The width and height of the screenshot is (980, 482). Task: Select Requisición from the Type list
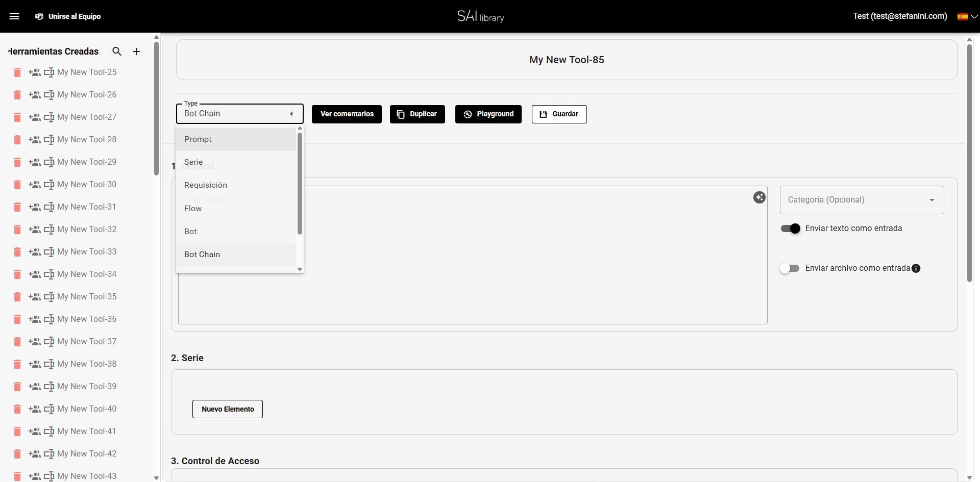(x=206, y=185)
